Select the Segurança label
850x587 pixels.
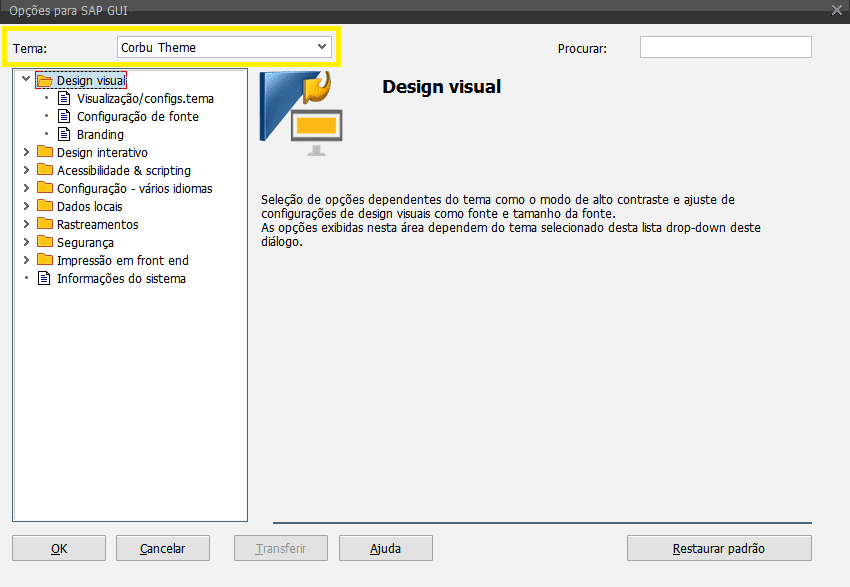(x=85, y=242)
